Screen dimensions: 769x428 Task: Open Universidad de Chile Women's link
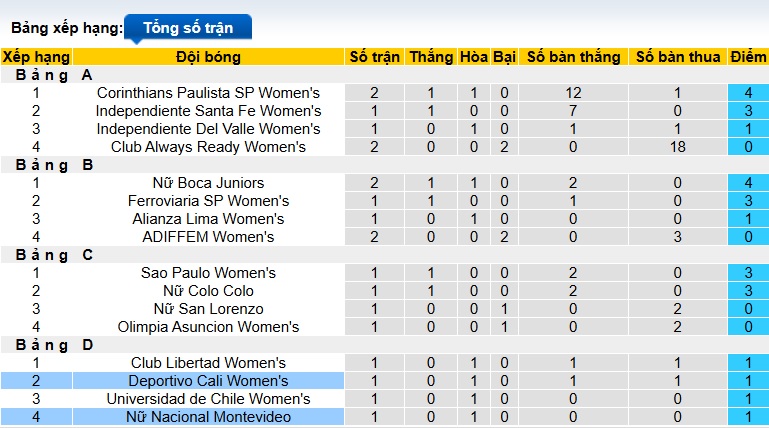pyautogui.click(x=208, y=399)
